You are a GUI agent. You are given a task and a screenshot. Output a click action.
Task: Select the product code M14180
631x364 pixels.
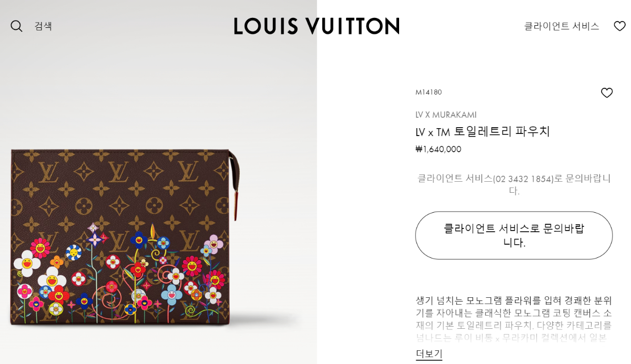click(x=429, y=92)
